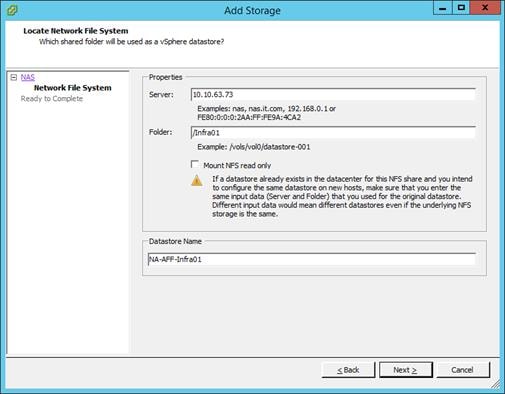Collapse the NAS tree node

(14, 78)
